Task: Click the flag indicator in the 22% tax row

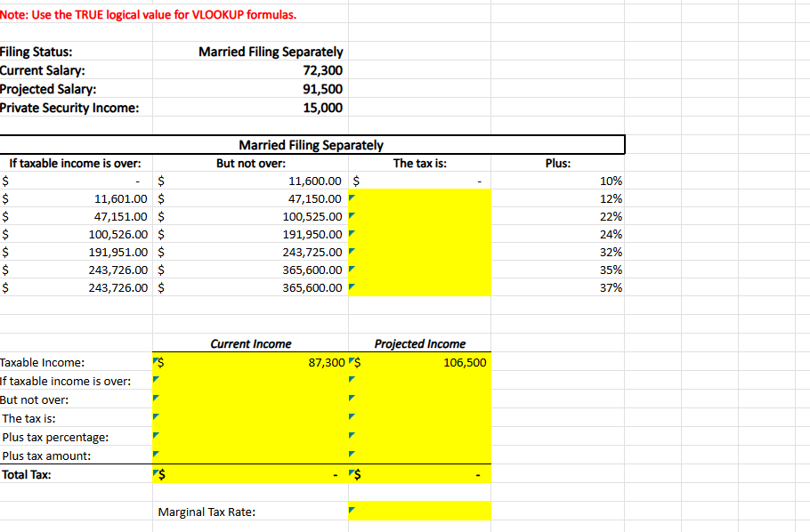Action: pos(351,216)
